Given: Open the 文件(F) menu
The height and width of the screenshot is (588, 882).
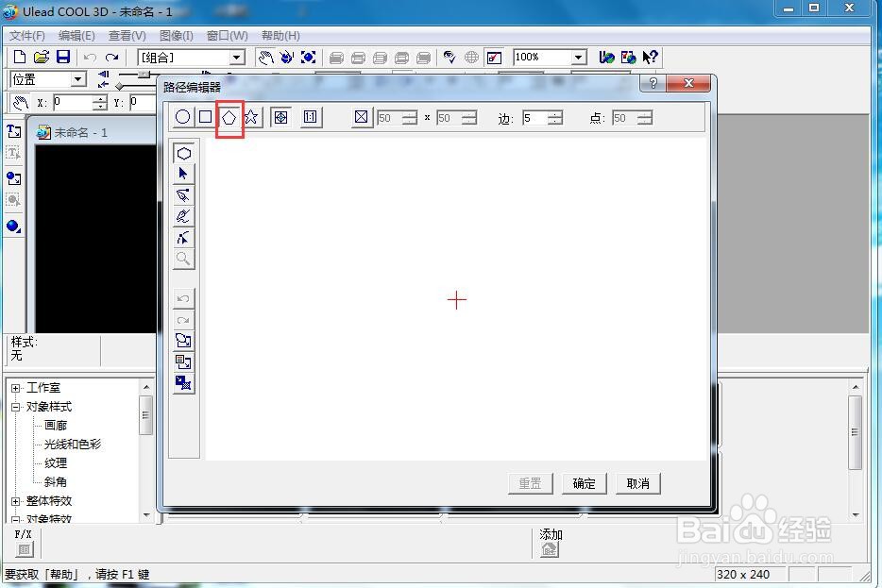Looking at the screenshot, I should 27,36.
